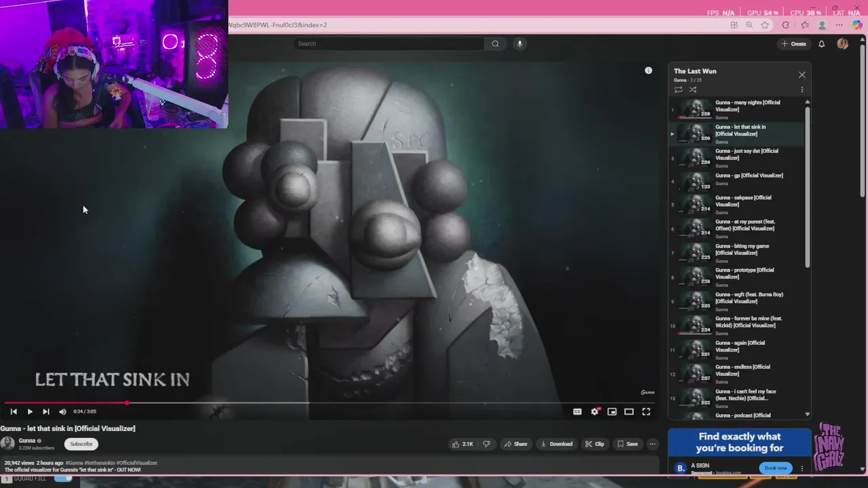
Task: Toggle playlist shuffle
Action: click(x=692, y=89)
